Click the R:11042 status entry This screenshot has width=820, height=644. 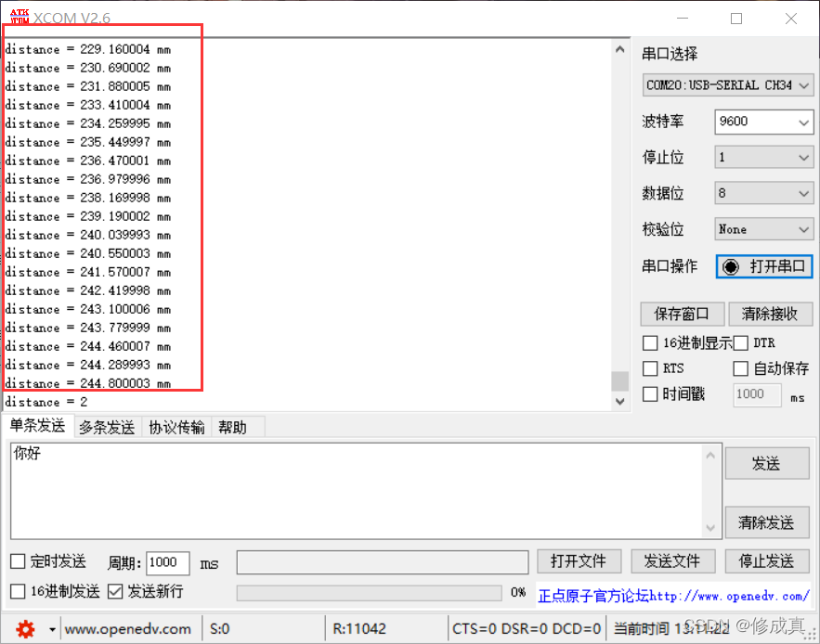click(359, 629)
